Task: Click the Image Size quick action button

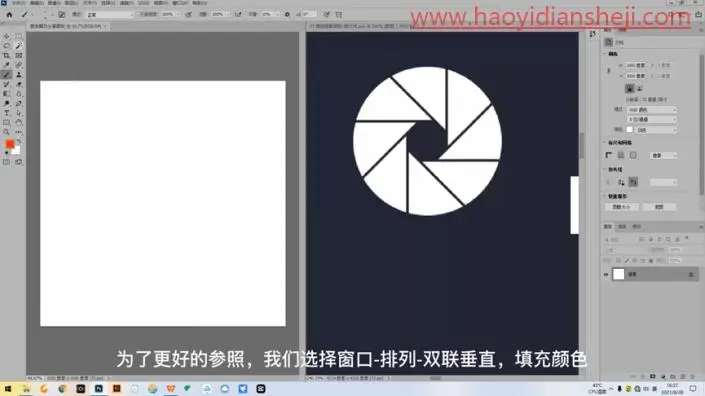Action: click(622, 207)
